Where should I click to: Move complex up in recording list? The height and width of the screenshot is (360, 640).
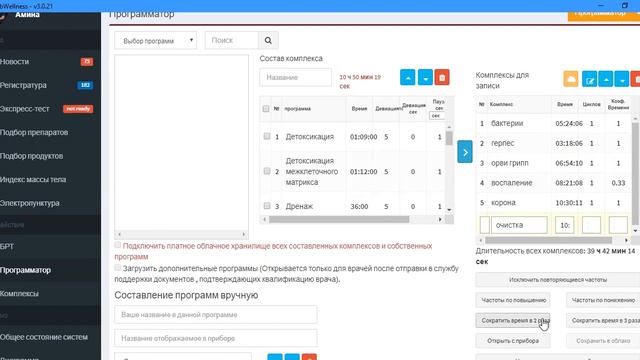click(606, 79)
